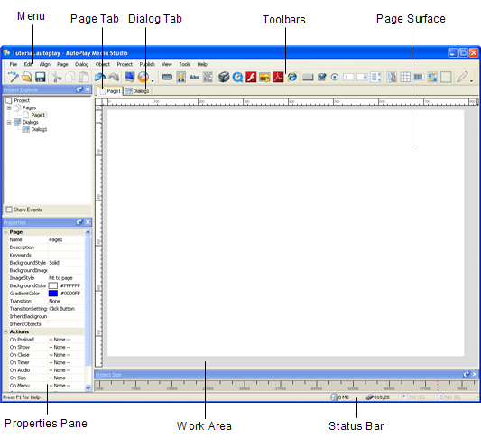Collapse the Dialogs tree node
The width and height of the screenshot is (481, 448).
coord(9,122)
